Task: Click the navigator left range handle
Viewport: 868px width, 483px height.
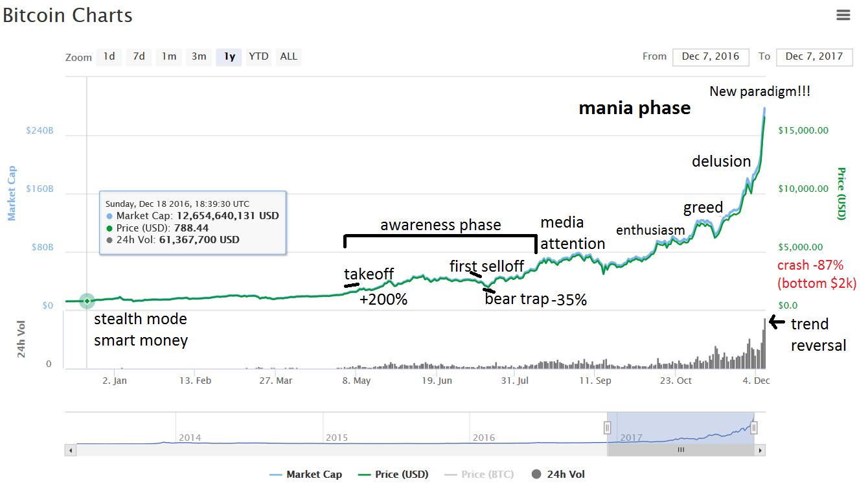Action: coord(608,428)
